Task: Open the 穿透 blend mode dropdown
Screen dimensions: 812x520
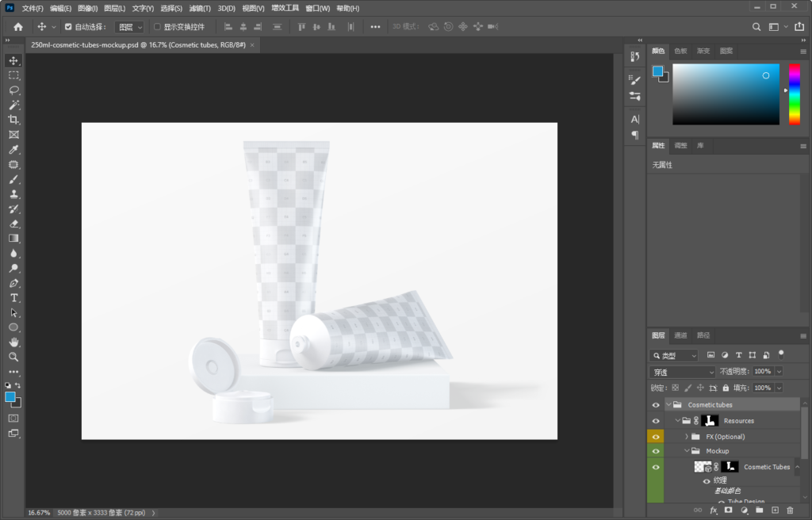Action: coord(682,372)
